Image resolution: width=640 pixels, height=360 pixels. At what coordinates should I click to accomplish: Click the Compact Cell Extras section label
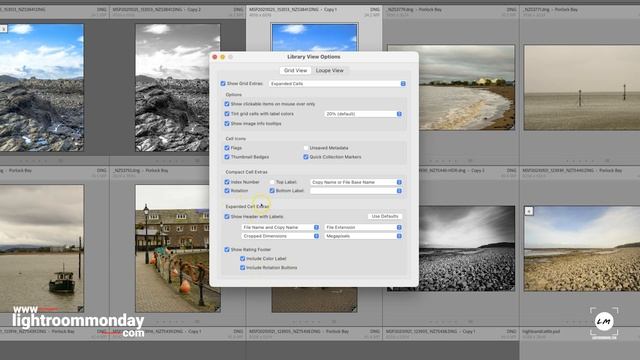point(246,172)
